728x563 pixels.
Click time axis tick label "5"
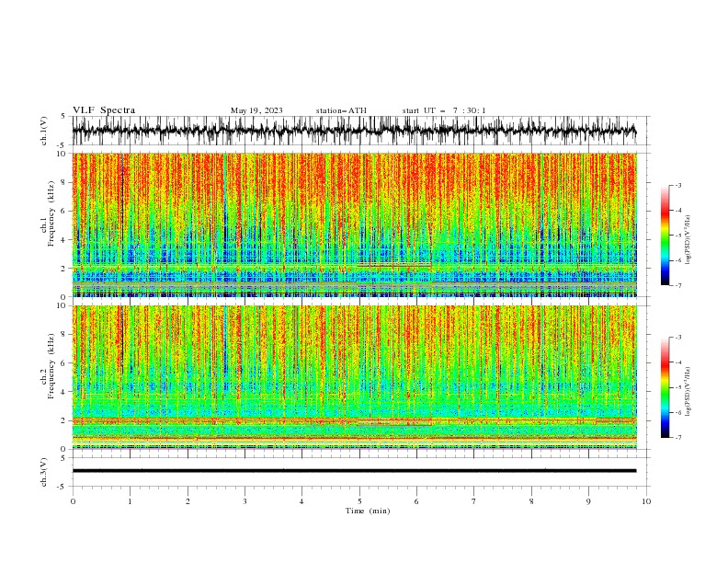(359, 501)
